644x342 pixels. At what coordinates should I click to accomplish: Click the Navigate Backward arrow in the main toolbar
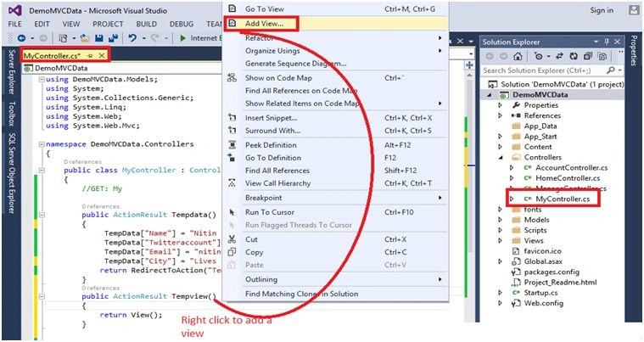[21, 38]
